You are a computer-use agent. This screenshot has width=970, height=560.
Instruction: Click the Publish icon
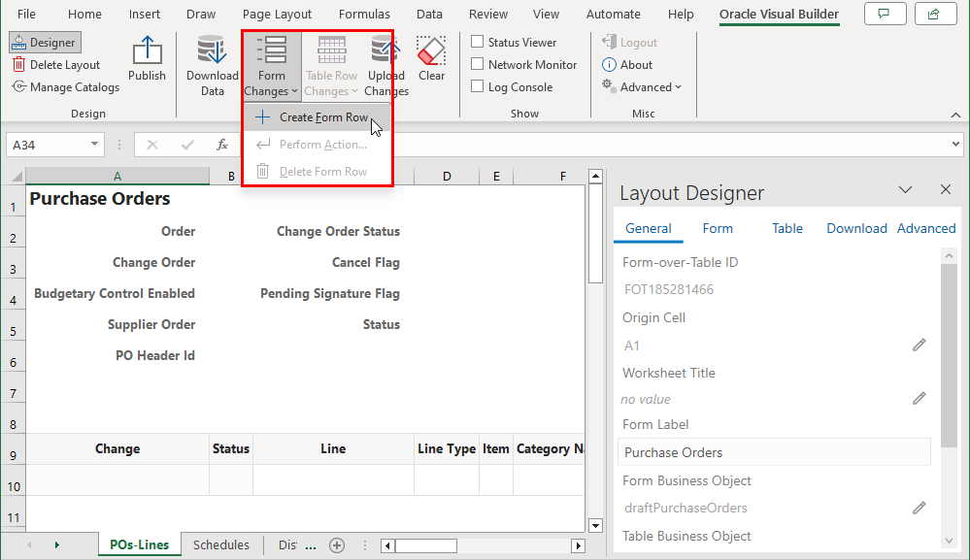click(147, 53)
